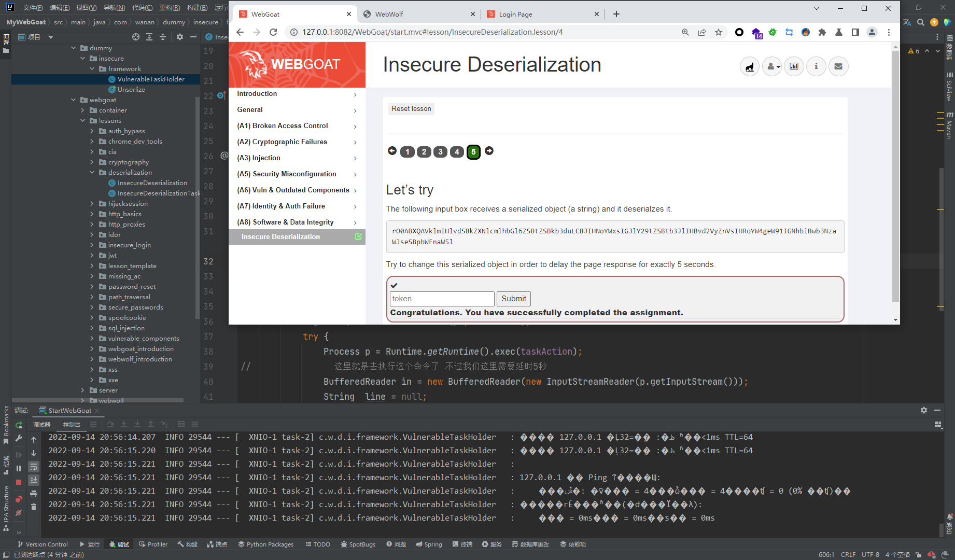Image resolution: width=955 pixels, height=560 pixels.
Task: Click rerun debug green arrow icon
Action: coord(19,425)
